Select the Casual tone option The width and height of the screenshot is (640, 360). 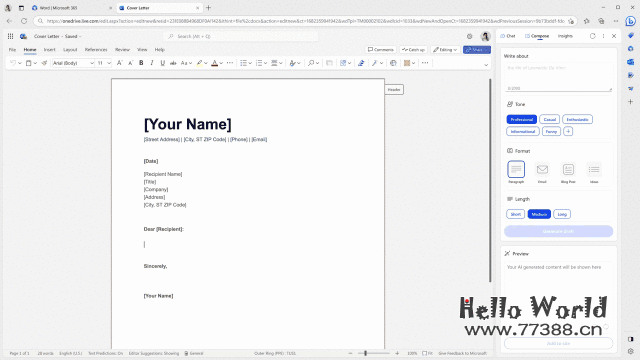point(549,120)
